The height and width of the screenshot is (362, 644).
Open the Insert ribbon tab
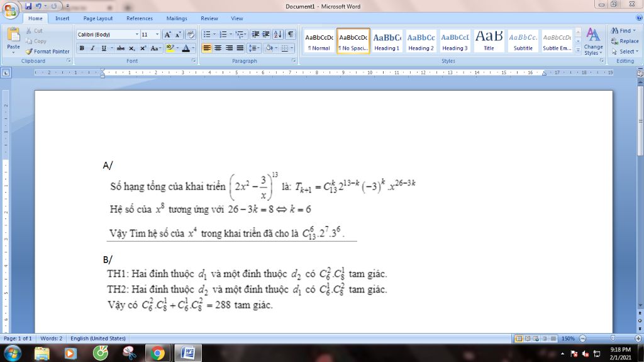pyautogui.click(x=62, y=18)
